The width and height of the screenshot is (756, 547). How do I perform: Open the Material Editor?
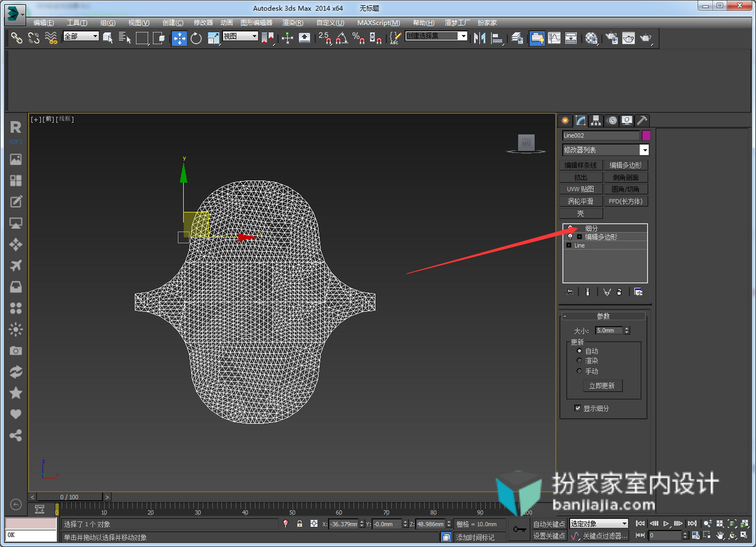click(591, 38)
